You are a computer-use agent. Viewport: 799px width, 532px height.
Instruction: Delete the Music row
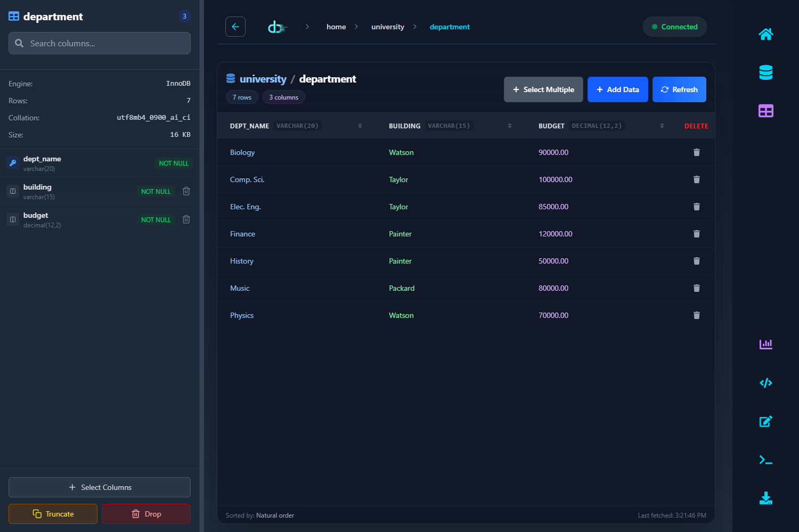coord(696,288)
